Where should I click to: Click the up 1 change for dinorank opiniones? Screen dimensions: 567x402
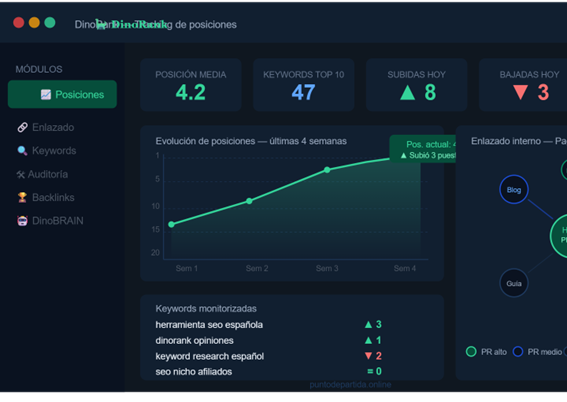373,341
